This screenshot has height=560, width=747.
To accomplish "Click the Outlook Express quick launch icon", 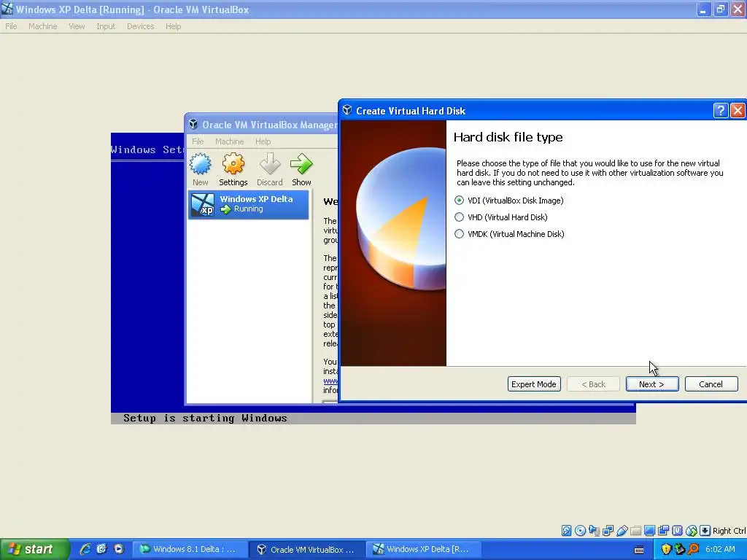I will 102,549.
